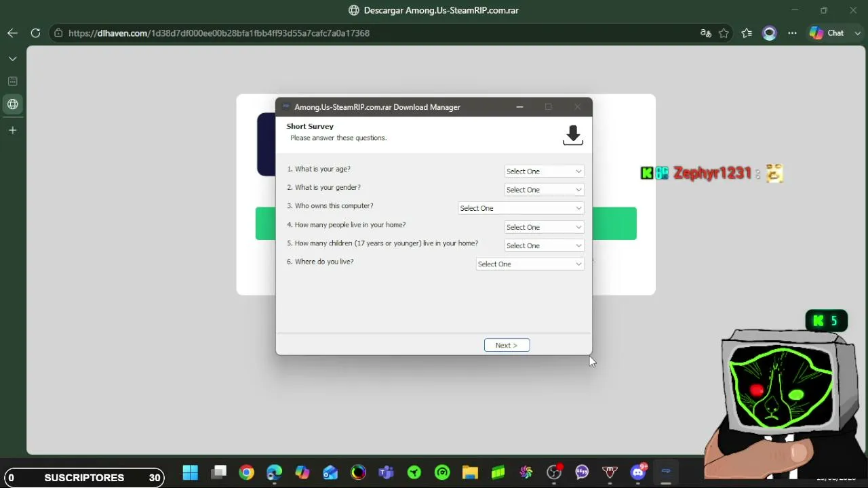Select the globe tab in vertical sidebar

[13, 104]
